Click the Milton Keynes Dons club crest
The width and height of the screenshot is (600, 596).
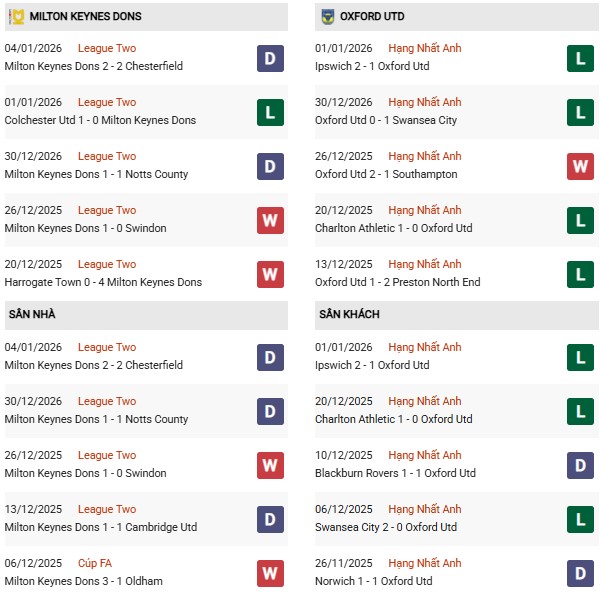click(x=17, y=17)
